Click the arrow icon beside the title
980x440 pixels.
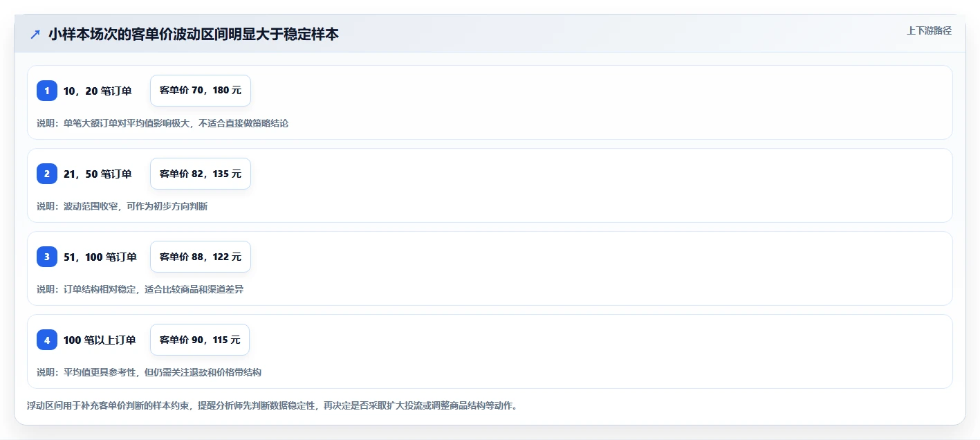coord(35,35)
